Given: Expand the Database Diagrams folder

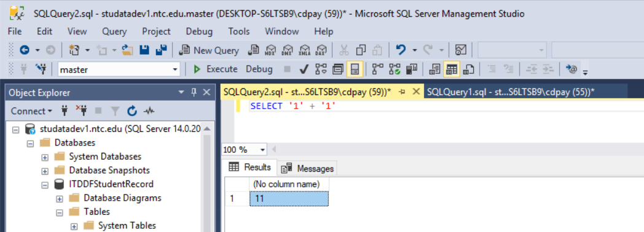Looking at the screenshot, I should [x=60, y=198].
